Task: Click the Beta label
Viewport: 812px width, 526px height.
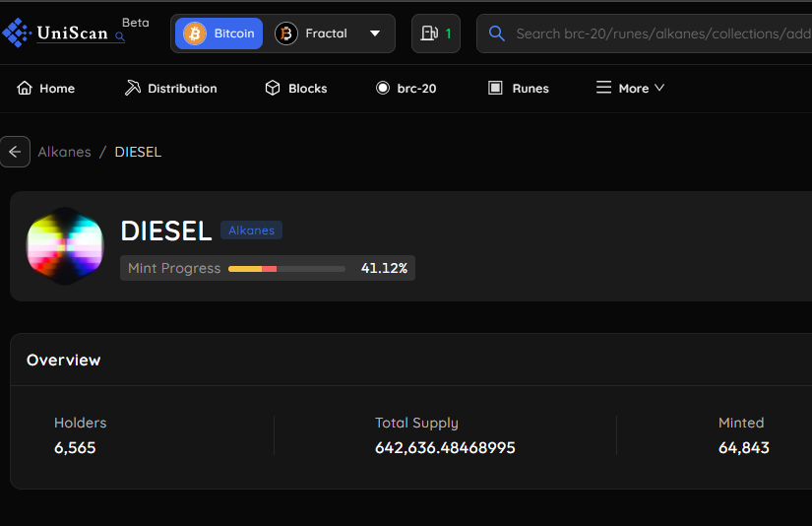Action: coord(135,23)
